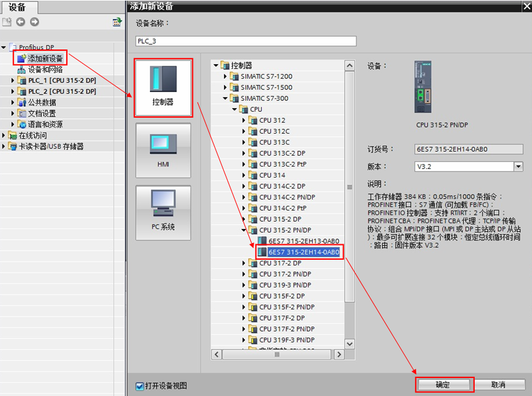Click the 公共数据 folder icon
Screen dimensions: 532x396
[22, 102]
